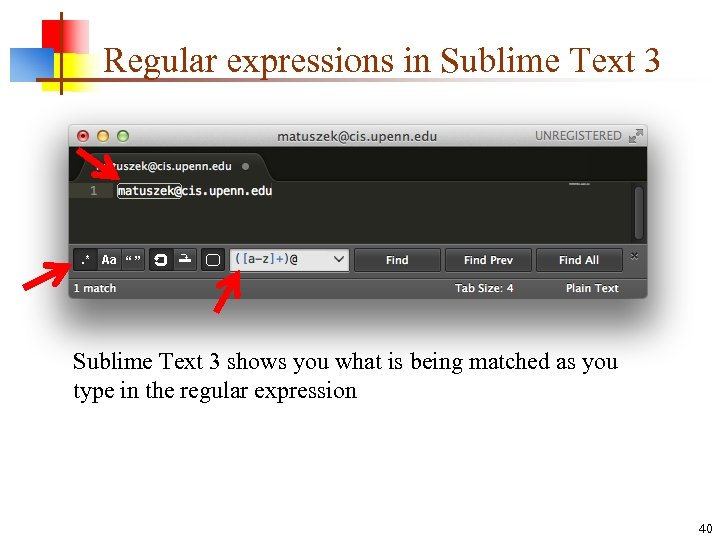Viewport: 720px width, 540px height.
Task: Click the 1 match status text
Action: (95, 288)
